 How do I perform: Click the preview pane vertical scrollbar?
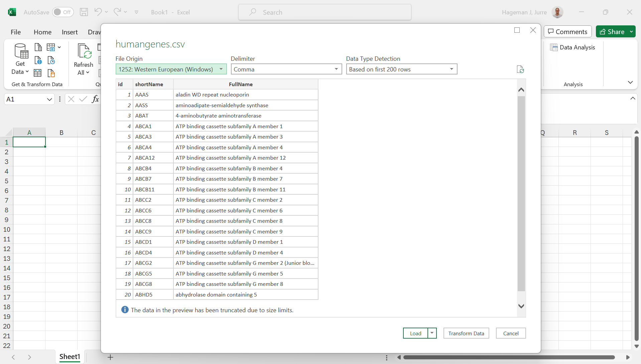click(521, 194)
